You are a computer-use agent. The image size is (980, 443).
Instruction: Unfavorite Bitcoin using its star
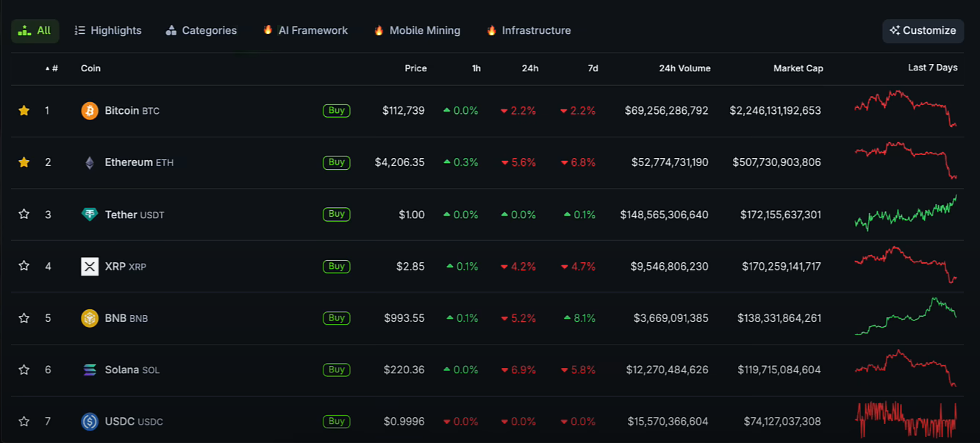pos(24,111)
